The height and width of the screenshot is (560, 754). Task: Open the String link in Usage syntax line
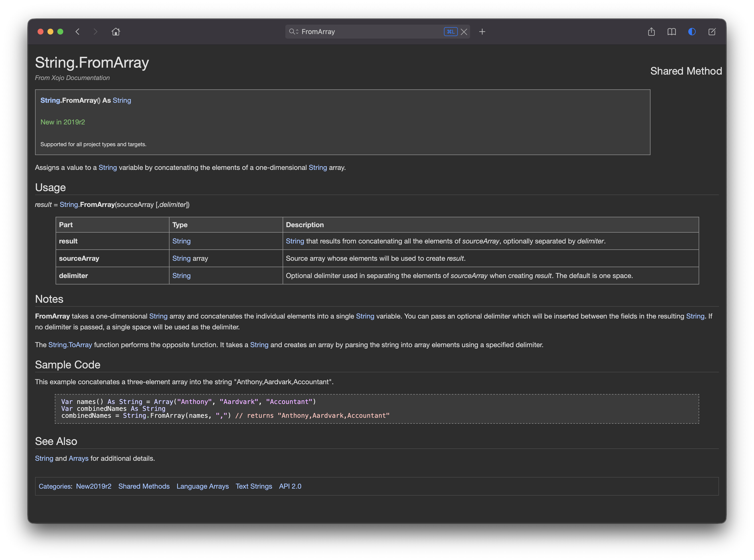pyautogui.click(x=69, y=204)
